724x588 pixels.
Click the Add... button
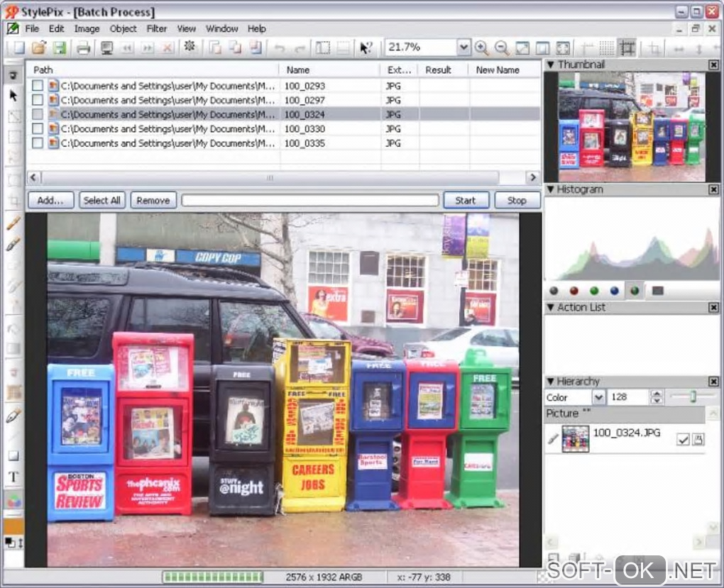click(51, 200)
